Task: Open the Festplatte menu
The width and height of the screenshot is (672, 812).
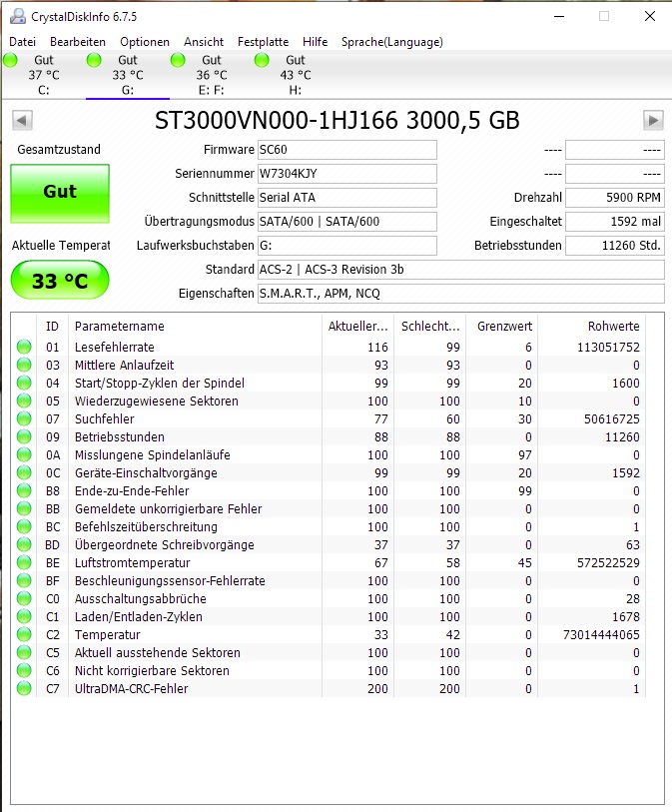Action: (263, 42)
